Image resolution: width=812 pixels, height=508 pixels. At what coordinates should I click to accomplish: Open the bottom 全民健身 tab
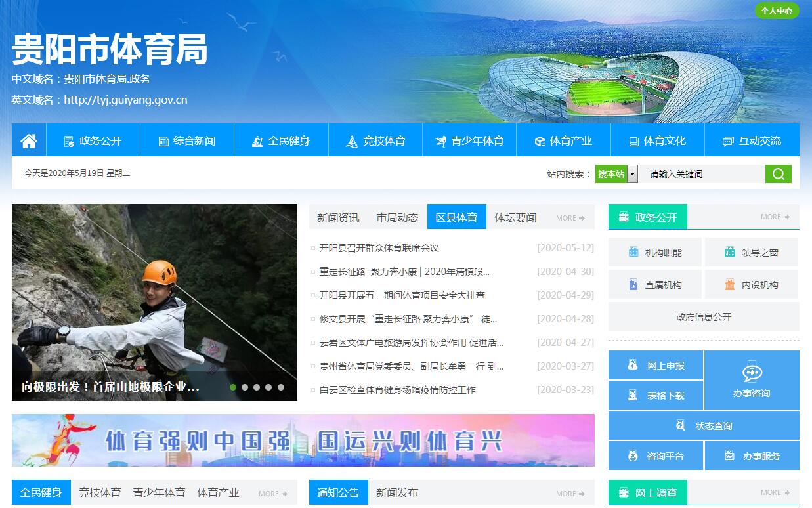(x=41, y=492)
